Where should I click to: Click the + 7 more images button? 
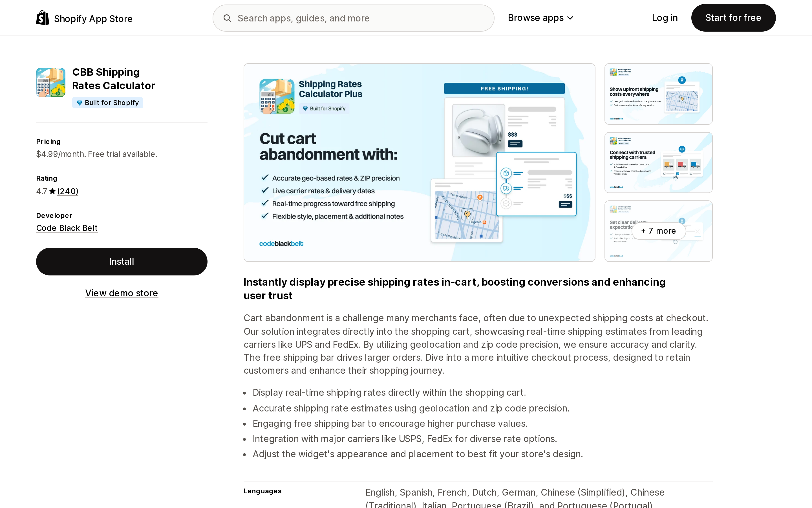[x=658, y=231]
